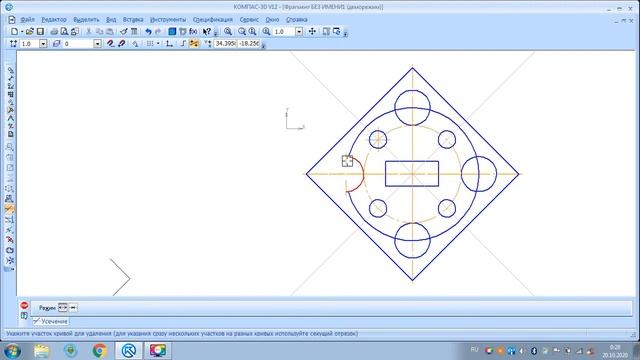Select second trim mode button
Screen dimensions: 640x360
coord(73,308)
